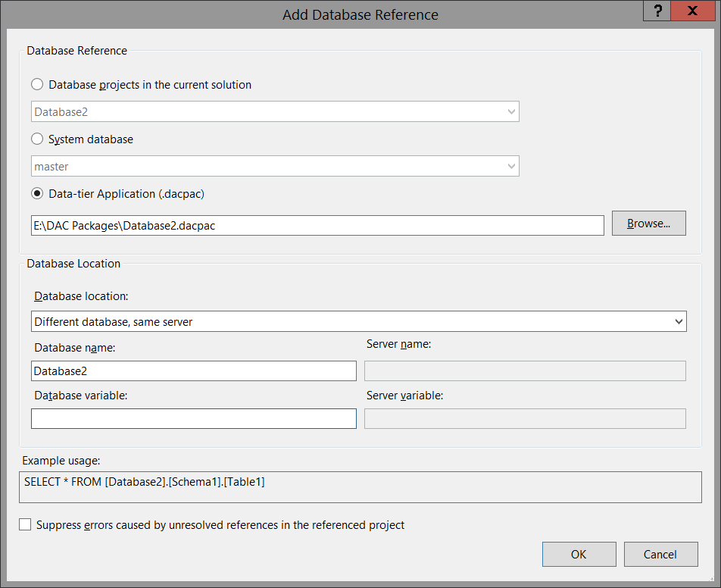Click the "Database name" field showing Database2
This screenshot has height=588, width=721.
pyautogui.click(x=193, y=371)
